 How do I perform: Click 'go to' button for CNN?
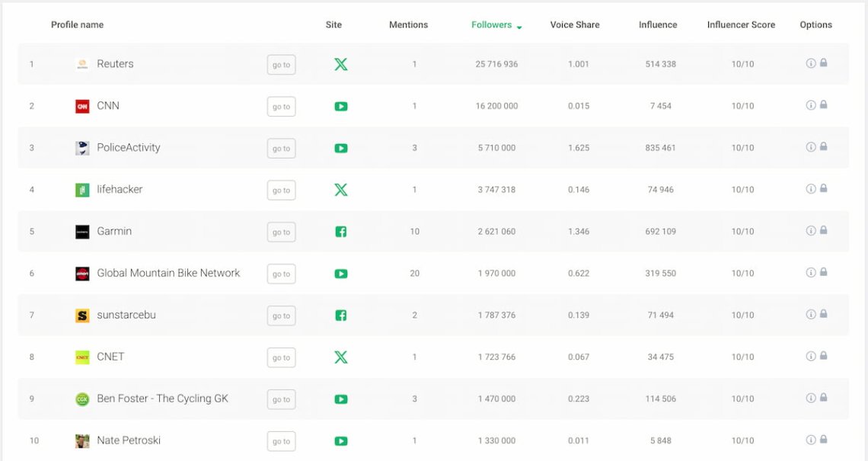pyautogui.click(x=281, y=107)
